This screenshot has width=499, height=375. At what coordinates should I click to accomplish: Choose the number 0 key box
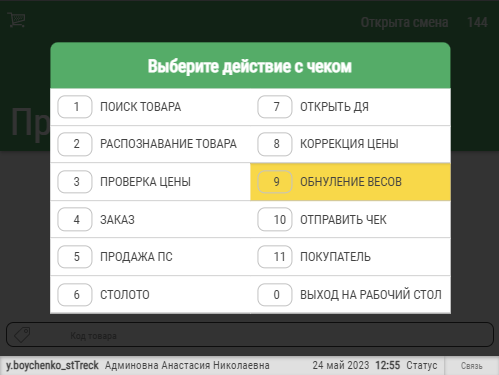(x=275, y=295)
